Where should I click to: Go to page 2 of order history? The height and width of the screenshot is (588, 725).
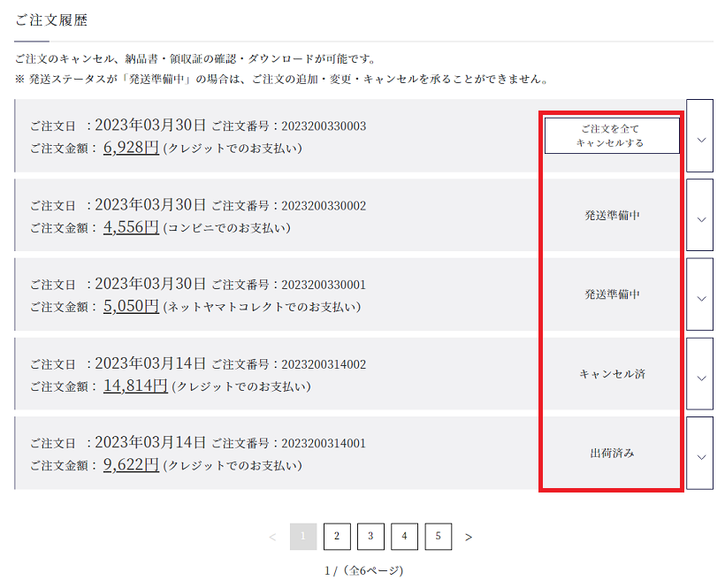click(337, 537)
